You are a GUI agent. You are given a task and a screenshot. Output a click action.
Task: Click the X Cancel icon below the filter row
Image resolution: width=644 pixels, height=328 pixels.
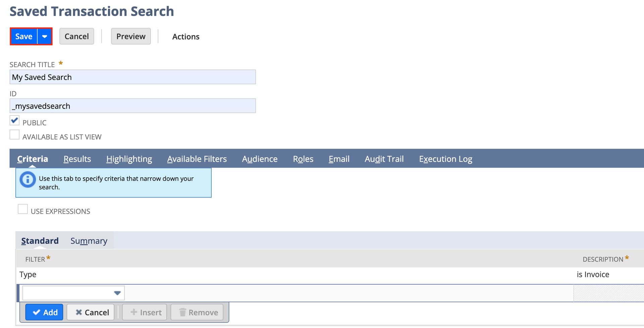(78, 312)
